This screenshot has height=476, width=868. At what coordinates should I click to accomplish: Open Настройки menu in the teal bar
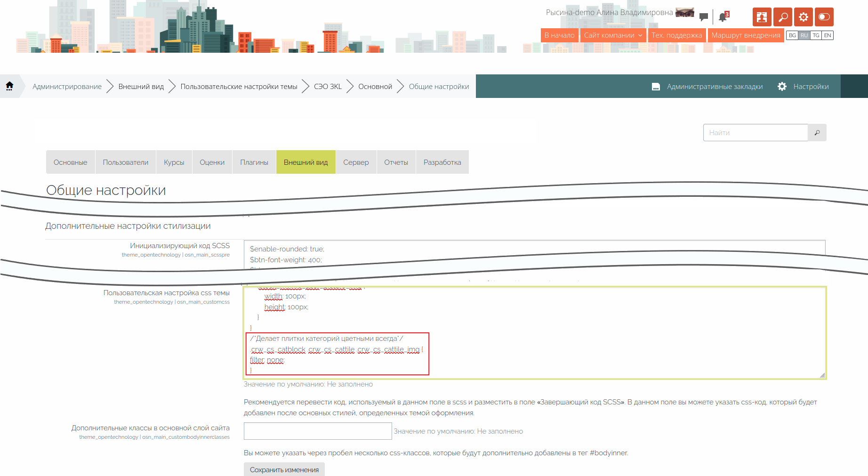tap(803, 87)
